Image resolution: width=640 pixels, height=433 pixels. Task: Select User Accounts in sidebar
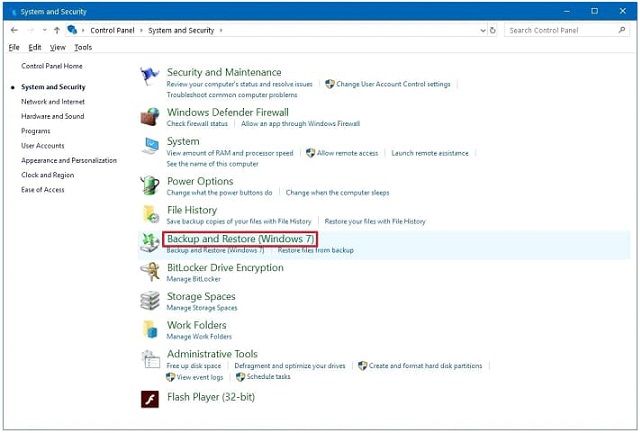click(x=43, y=146)
